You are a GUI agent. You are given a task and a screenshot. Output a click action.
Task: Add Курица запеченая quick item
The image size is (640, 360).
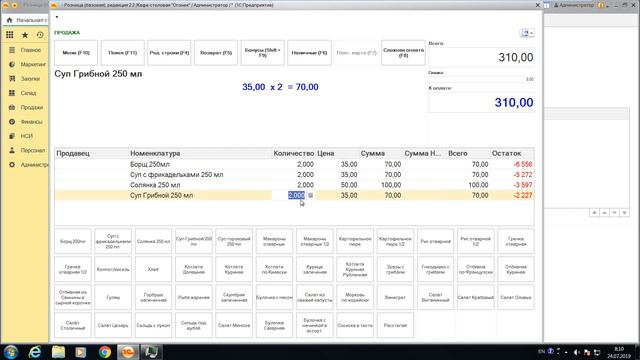[x=315, y=269]
